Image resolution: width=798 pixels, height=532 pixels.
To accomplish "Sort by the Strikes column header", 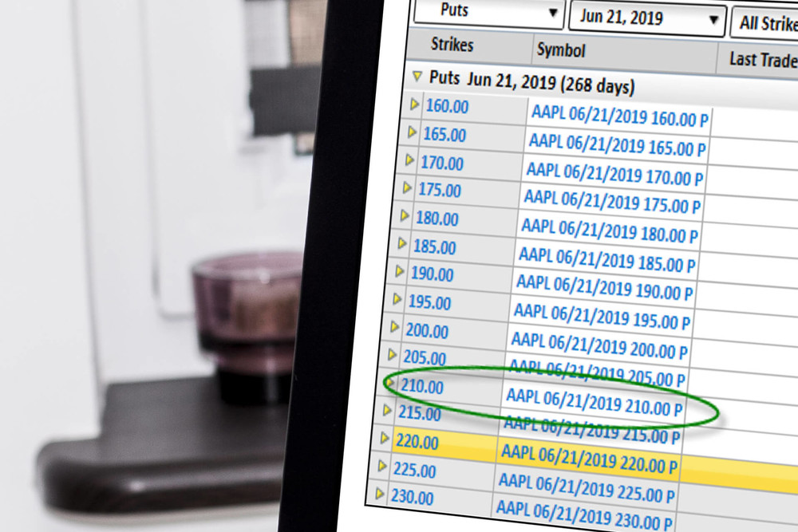I will (452, 45).
